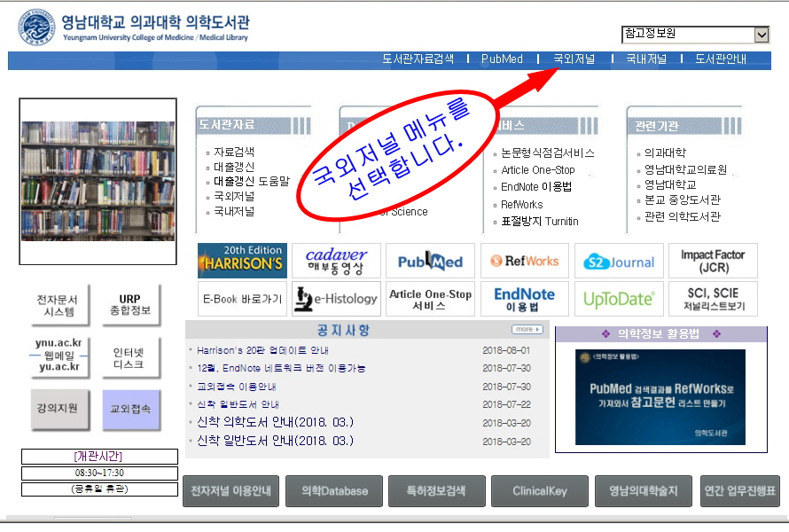This screenshot has height=532, width=789.
Task: Click the PubMed logo banner
Action: [x=430, y=261]
